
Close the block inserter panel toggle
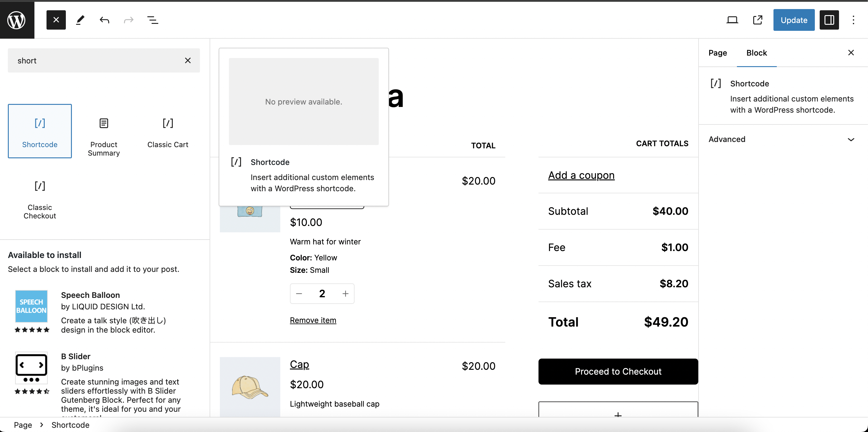56,20
